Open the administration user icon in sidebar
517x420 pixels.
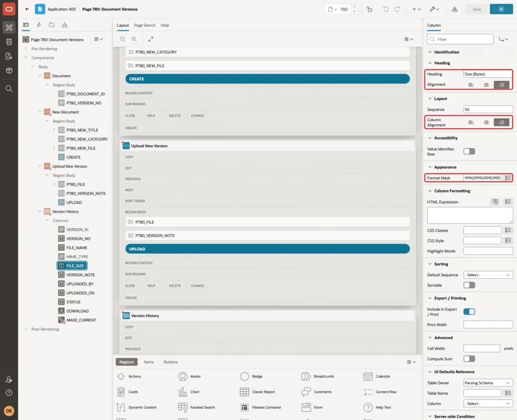pyautogui.click(x=9, y=380)
